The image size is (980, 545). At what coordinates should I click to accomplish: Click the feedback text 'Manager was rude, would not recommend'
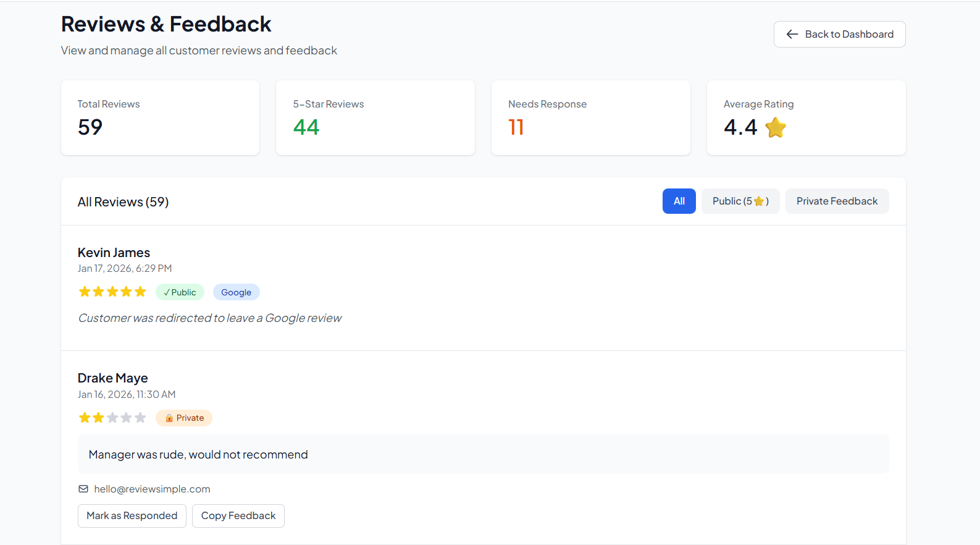[198, 455]
